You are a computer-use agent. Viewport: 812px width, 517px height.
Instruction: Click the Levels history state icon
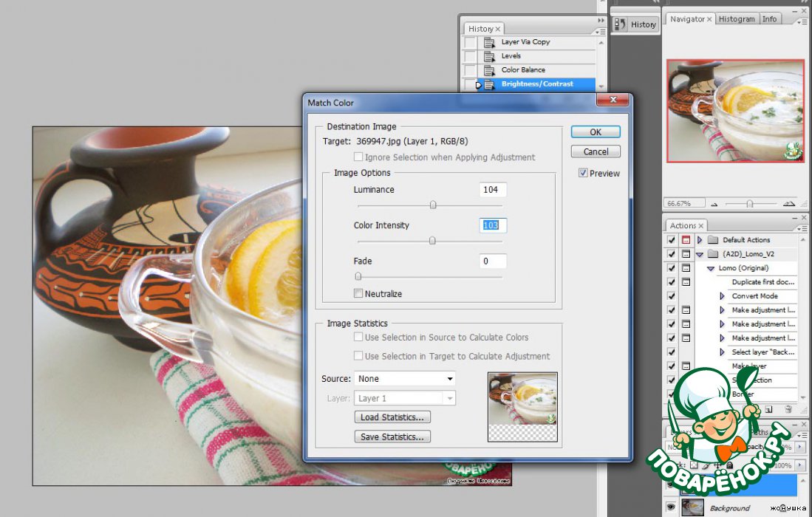[x=489, y=56]
